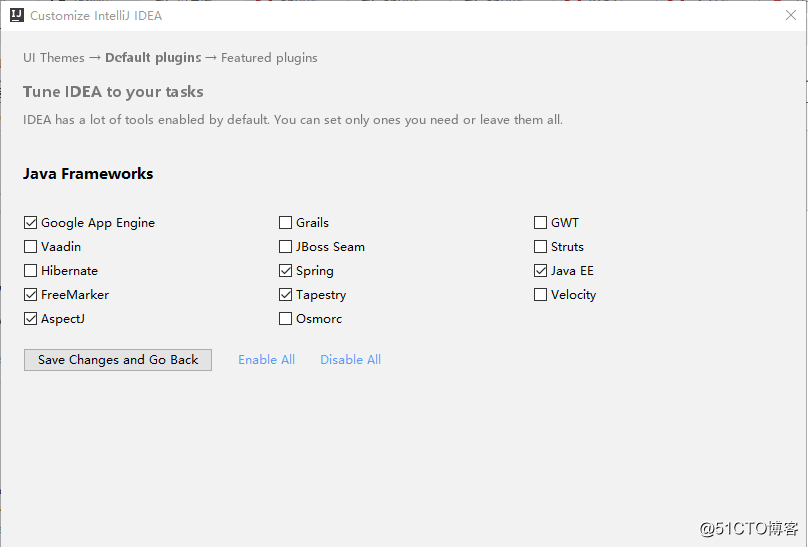This screenshot has width=808, height=547.
Task: Enable the Grails checkbox
Action: (x=285, y=223)
